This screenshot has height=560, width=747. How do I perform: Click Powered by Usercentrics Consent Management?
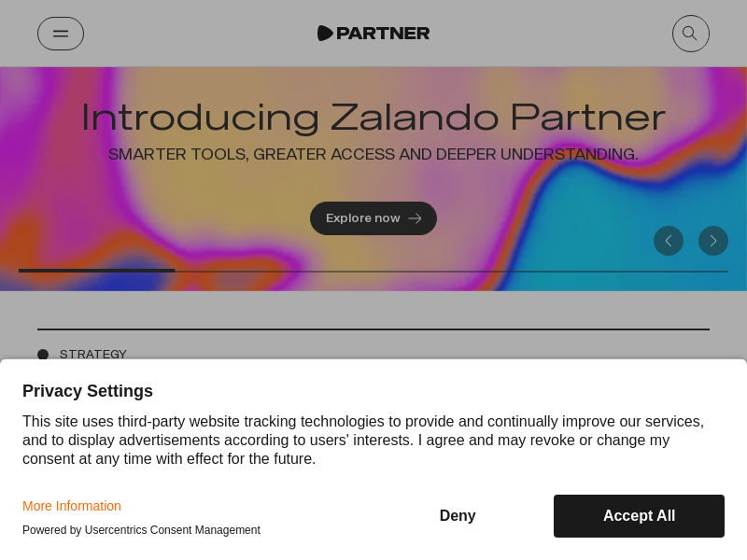coord(141,530)
